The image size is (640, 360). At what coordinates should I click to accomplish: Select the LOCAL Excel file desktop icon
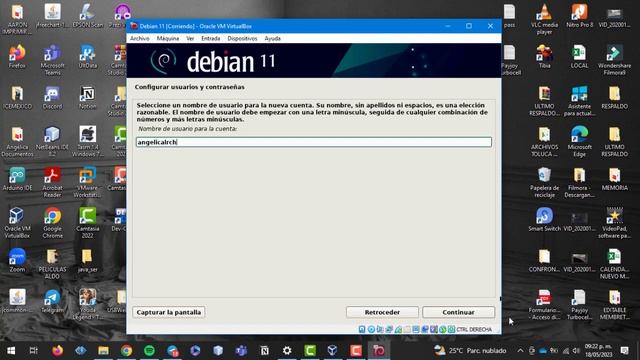tap(580, 57)
